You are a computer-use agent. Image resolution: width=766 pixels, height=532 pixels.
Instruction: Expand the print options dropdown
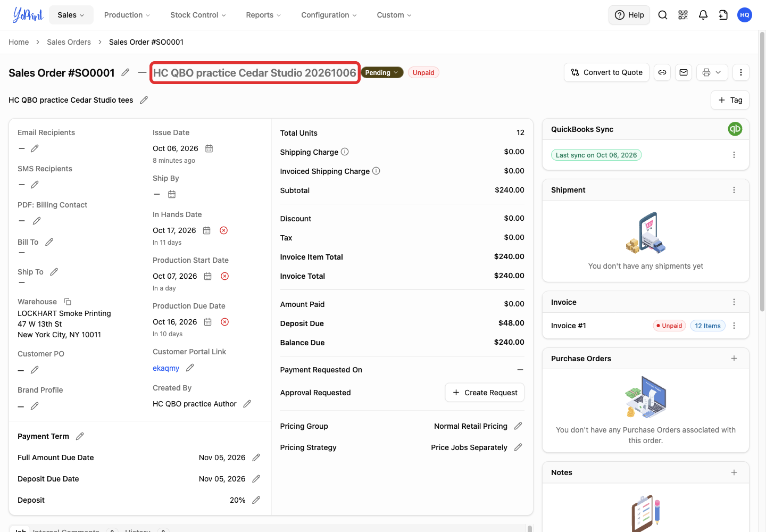(x=712, y=72)
